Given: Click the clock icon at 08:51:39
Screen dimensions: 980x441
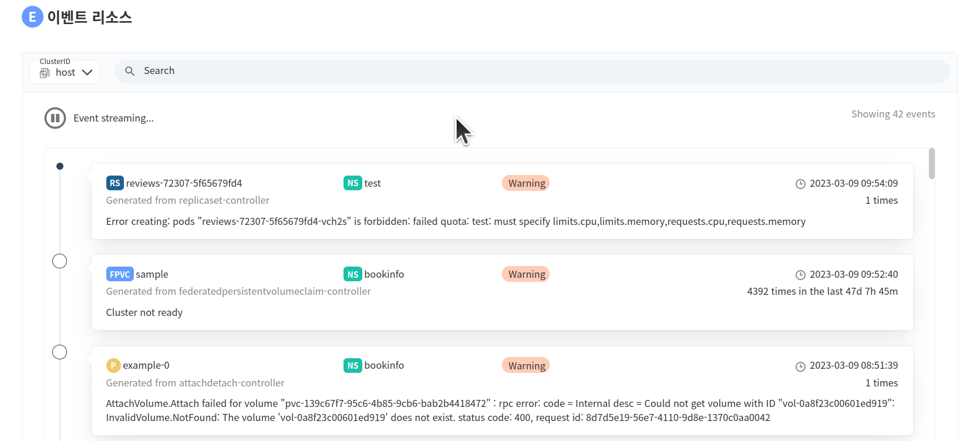Looking at the screenshot, I should (x=800, y=366).
